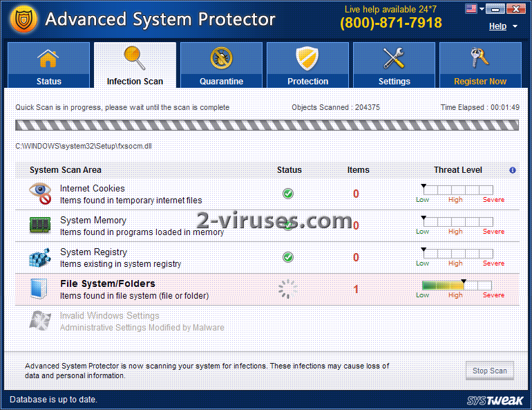Click the System Memory chip icon
This screenshot has width=532, height=410.
pos(40,225)
